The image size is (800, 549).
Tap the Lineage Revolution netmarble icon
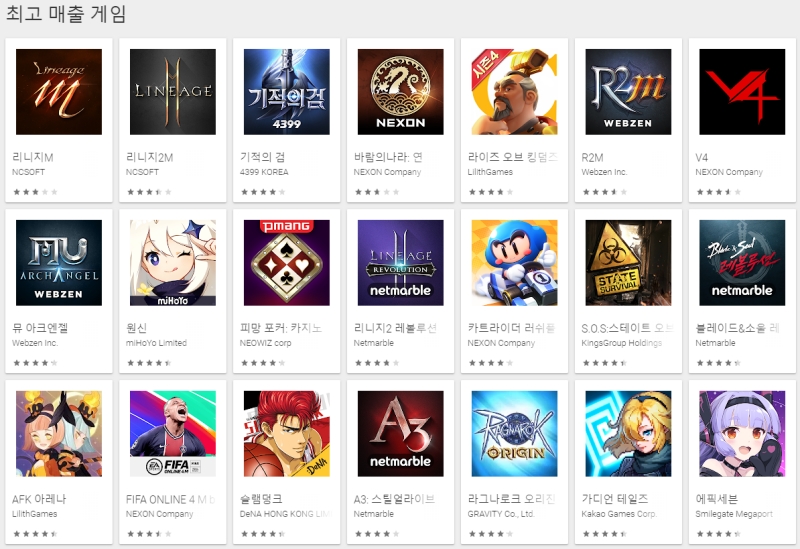(401, 263)
